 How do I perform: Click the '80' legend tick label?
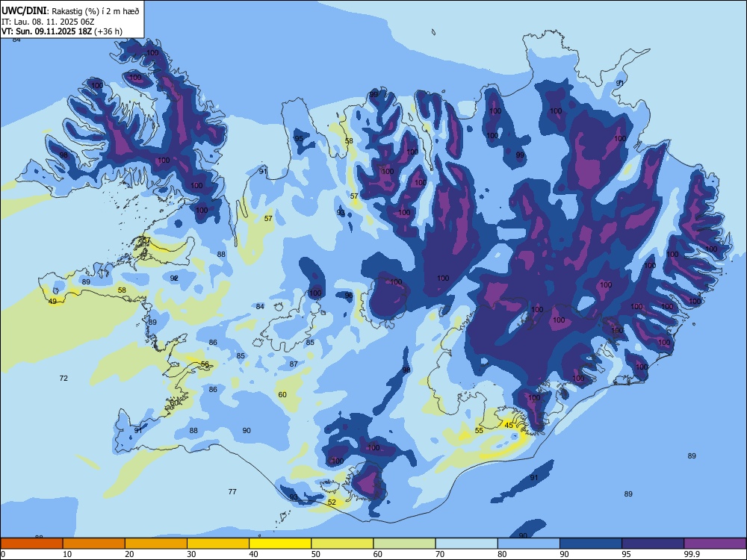502,554
